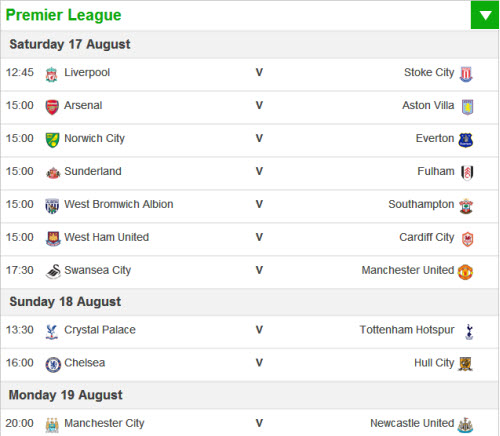The image size is (500, 436).
Task: Open the West Bromwich Albion team link
Action: (119, 204)
